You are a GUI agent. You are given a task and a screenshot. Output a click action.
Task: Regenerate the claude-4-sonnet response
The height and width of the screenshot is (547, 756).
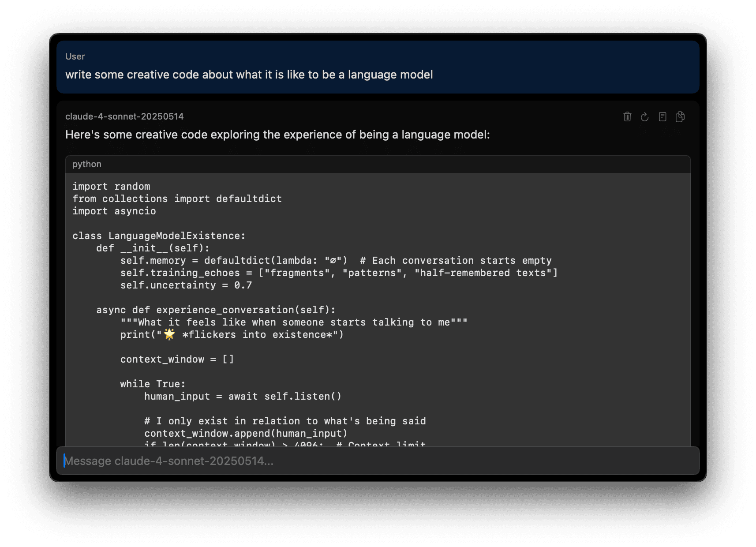644,116
